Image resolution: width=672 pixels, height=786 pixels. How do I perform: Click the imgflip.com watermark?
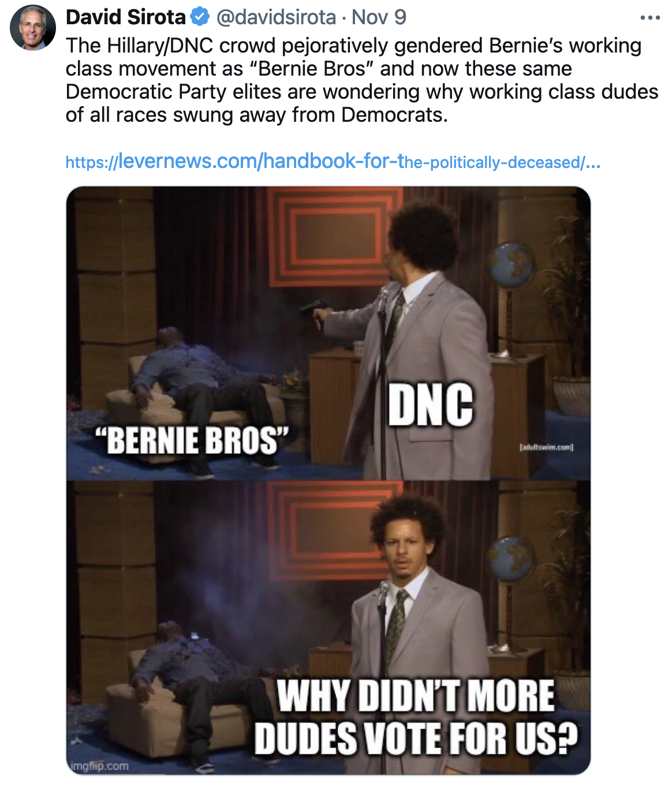click(99, 766)
